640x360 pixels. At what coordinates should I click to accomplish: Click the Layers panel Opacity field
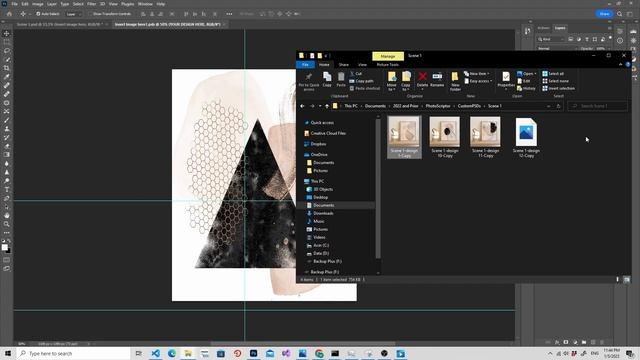click(600, 49)
